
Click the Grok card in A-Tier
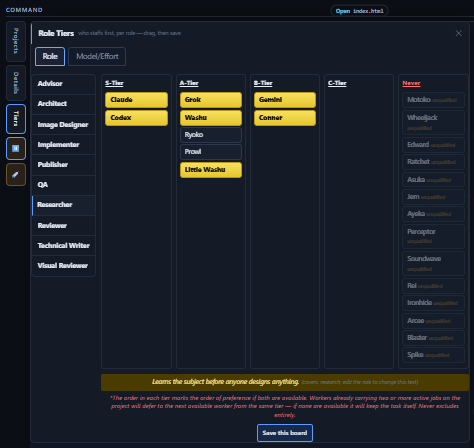211,100
